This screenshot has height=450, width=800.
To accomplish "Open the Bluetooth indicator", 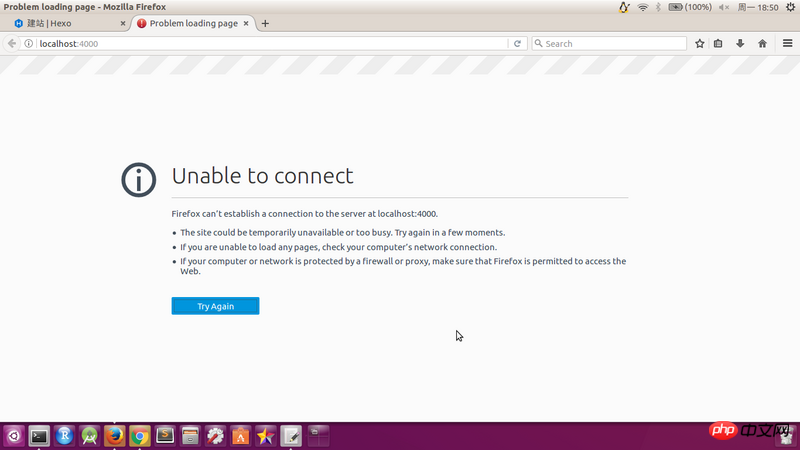I will tap(658, 7).
